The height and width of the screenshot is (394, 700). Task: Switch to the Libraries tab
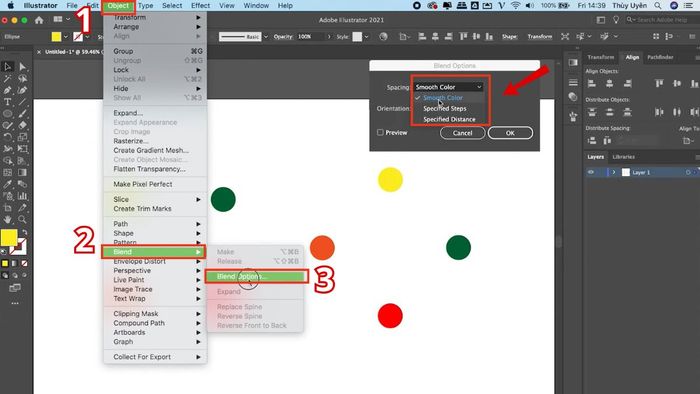(623, 157)
